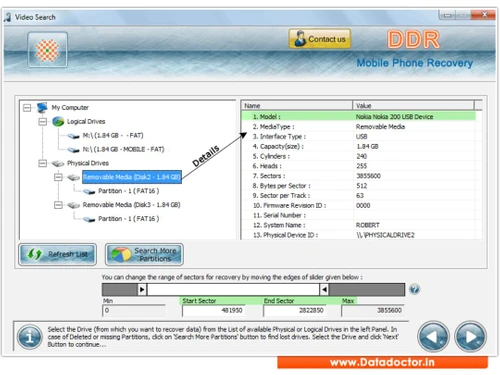
Task: Click the Disk3 removable media icon
Action: pos(74,205)
